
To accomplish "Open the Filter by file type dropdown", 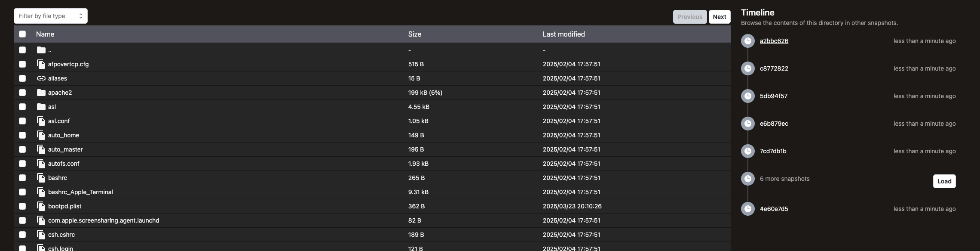I will click(51, 16).
